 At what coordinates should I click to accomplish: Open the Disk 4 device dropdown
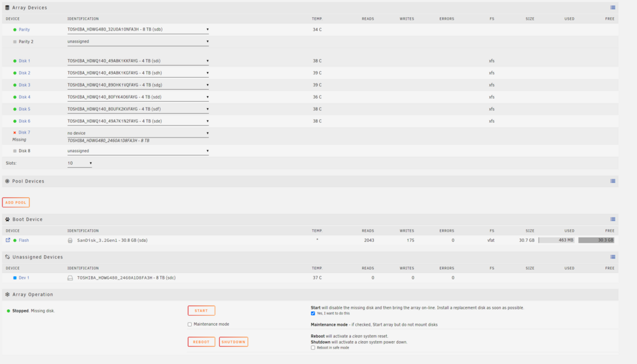coord(138,97)
